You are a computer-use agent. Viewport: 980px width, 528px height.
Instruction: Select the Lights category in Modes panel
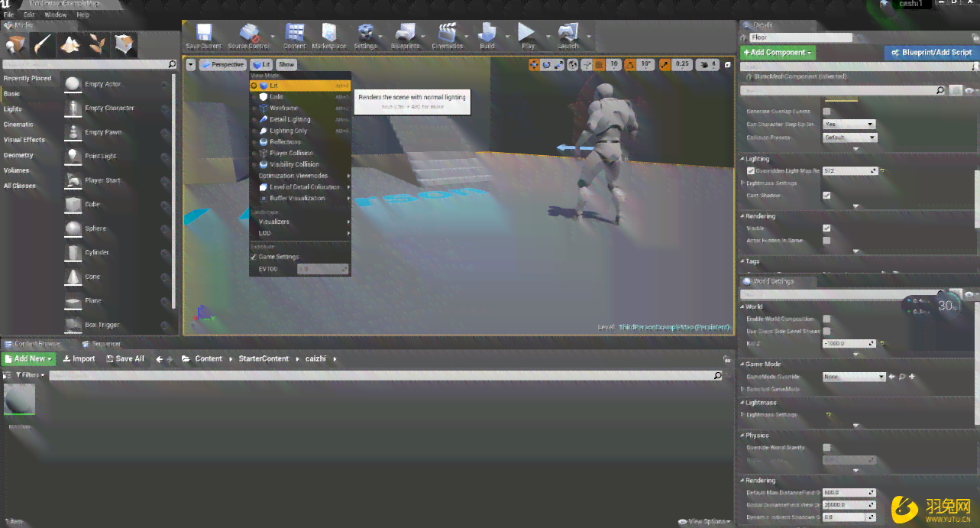[13, 109]
